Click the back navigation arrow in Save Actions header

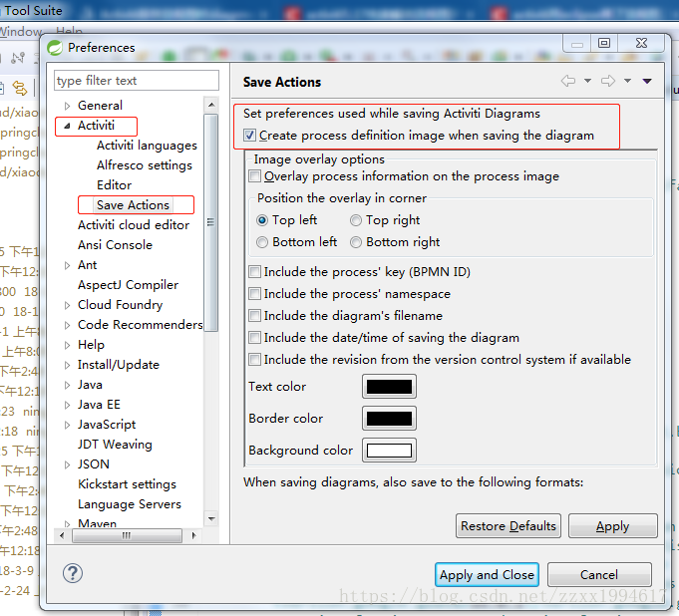click(568, 81)
